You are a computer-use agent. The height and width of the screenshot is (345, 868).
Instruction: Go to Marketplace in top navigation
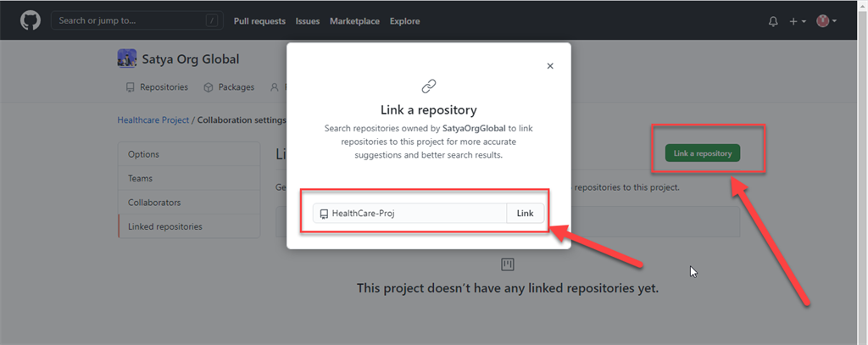(355, 21)
